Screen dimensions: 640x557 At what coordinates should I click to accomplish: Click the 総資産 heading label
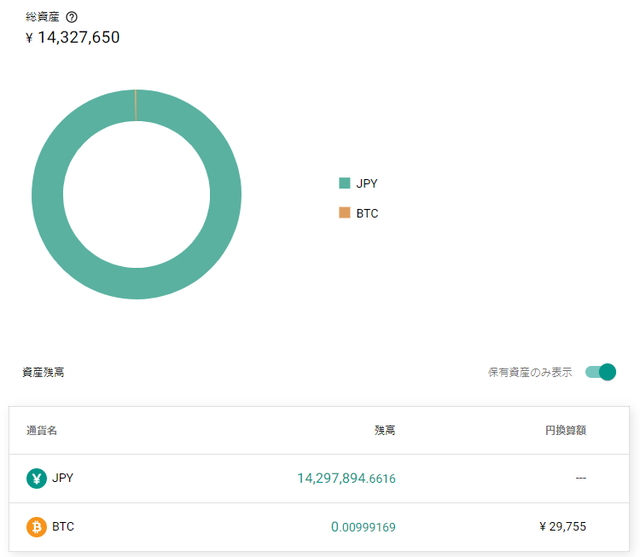pos(42,17)
